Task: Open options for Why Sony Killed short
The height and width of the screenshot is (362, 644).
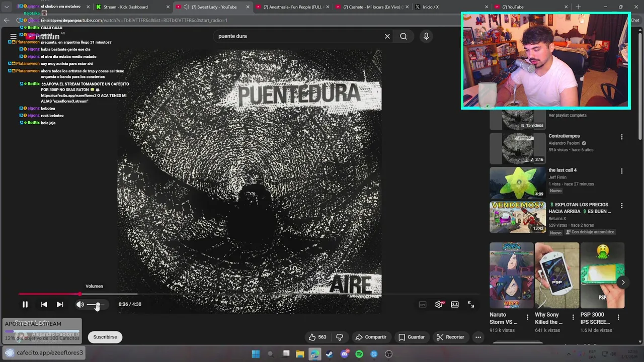Action: (573, 317)
